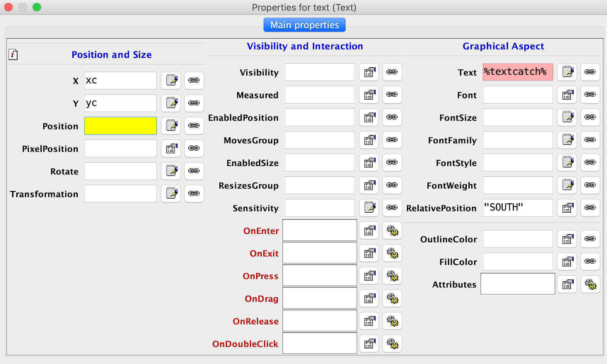Click the edit icon next to X field
Image resolution: width=607 pixels, height=364 pixels.
[x=171, y=80]
